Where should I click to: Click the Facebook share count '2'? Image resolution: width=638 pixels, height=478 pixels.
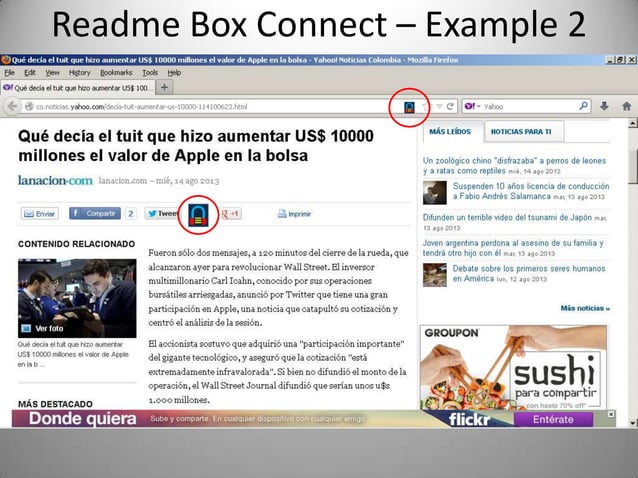131,214
